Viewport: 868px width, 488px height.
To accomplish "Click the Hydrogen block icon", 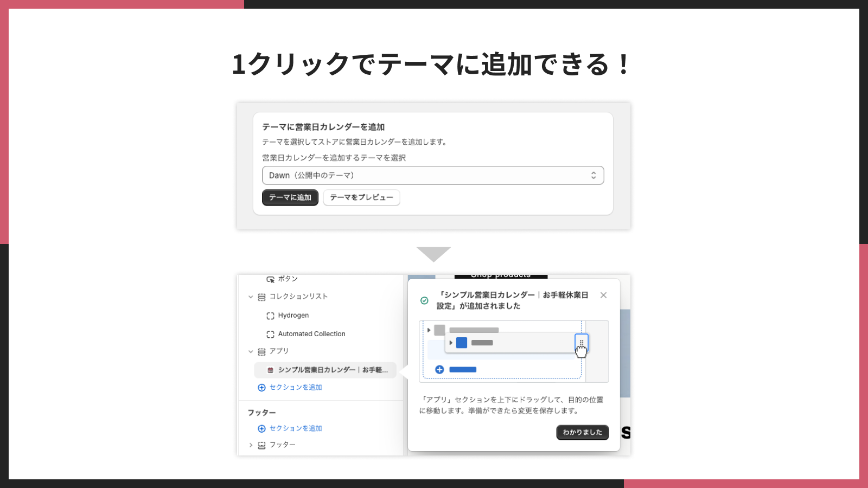I will (x=270, y=315).
